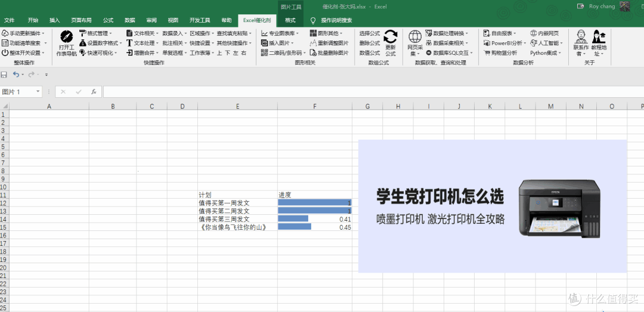Click the PowerBI分析 icon
Screen dimensions: 644x312
click(487, 43)
